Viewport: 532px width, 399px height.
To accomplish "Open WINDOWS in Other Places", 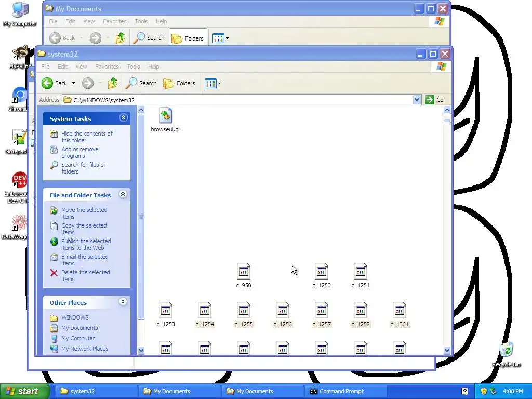I will pos(75,317).
